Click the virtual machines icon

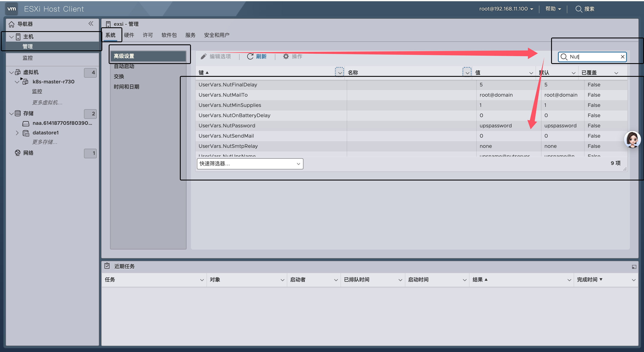point(18,72)
